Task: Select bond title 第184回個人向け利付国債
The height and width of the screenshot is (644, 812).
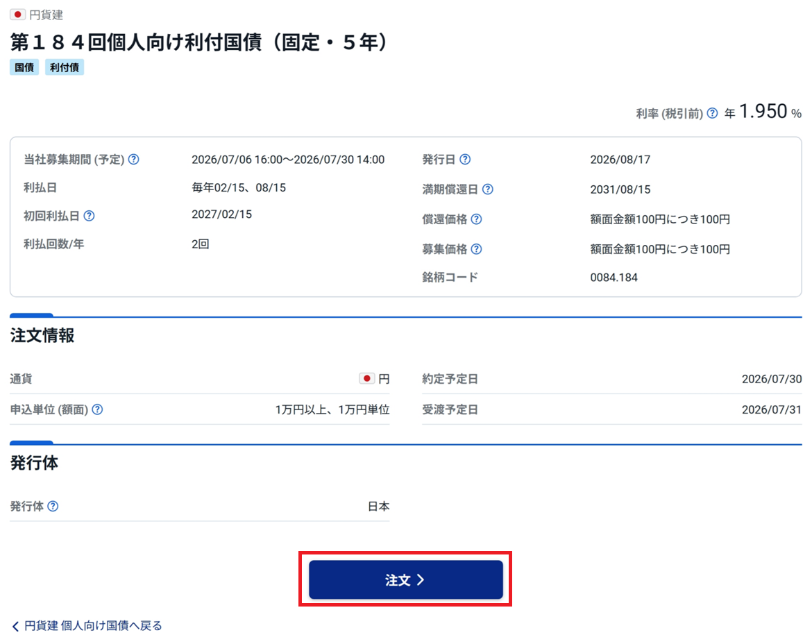Action: pyautogui.click(x=199, y=42)
